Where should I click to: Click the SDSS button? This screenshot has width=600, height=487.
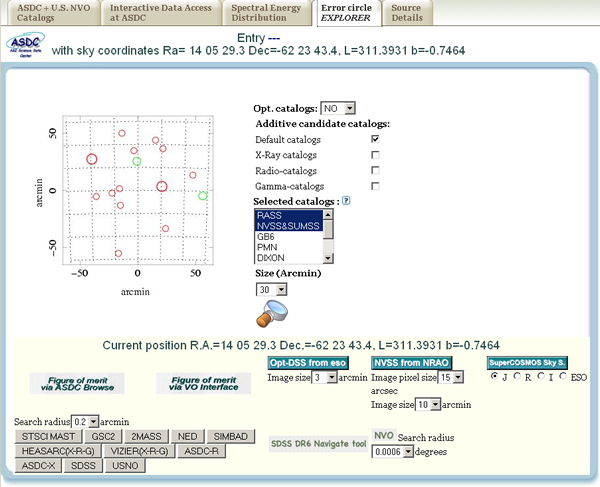pos(83,466)
